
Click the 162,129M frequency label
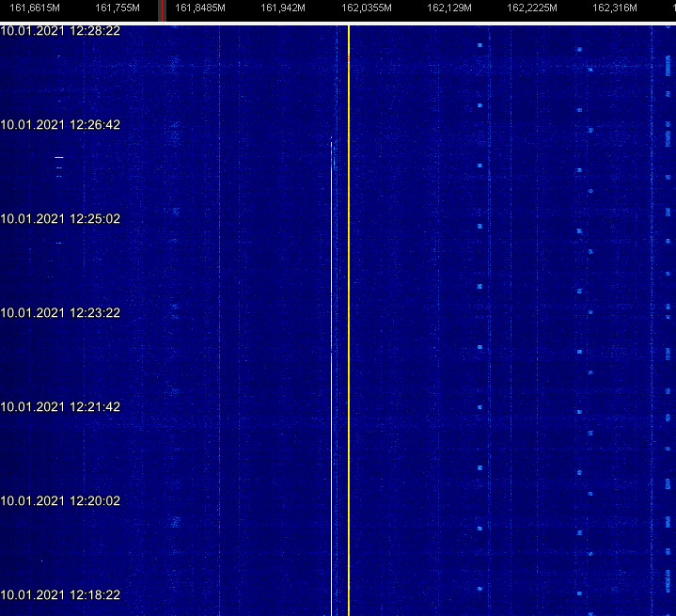click(449, 8)
